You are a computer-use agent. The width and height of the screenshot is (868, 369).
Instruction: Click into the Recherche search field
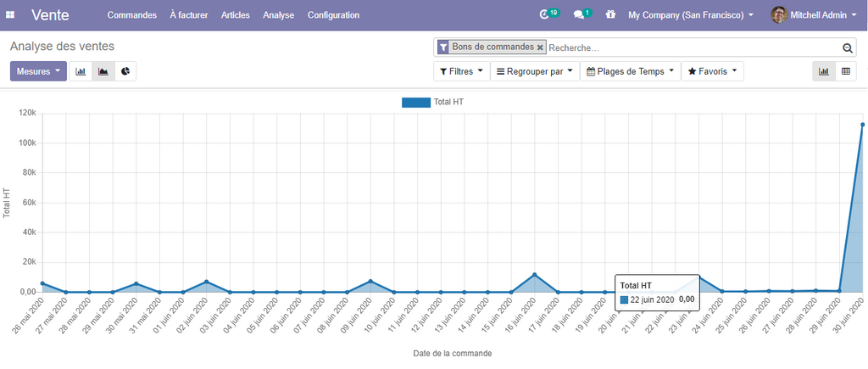click(x=691, y=48)
